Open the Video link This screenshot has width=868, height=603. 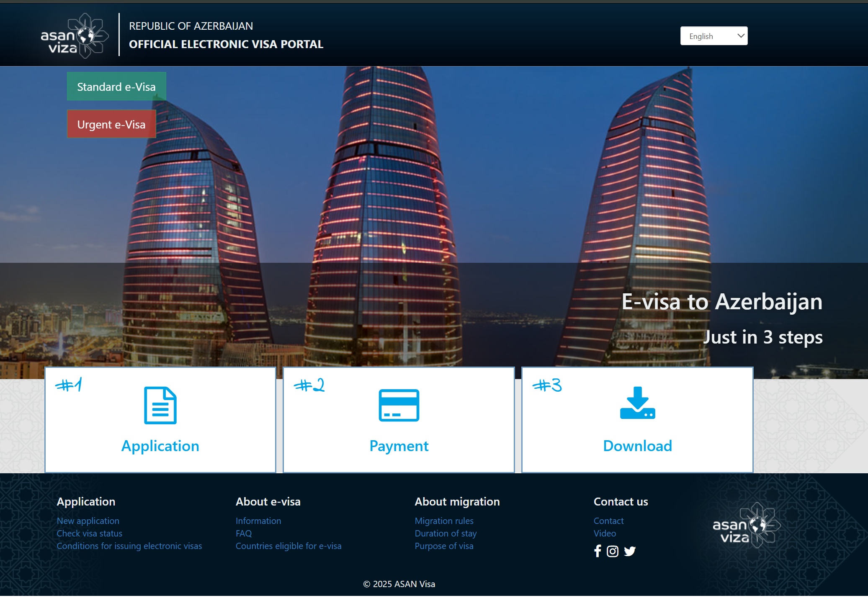[x=605, y=534]
